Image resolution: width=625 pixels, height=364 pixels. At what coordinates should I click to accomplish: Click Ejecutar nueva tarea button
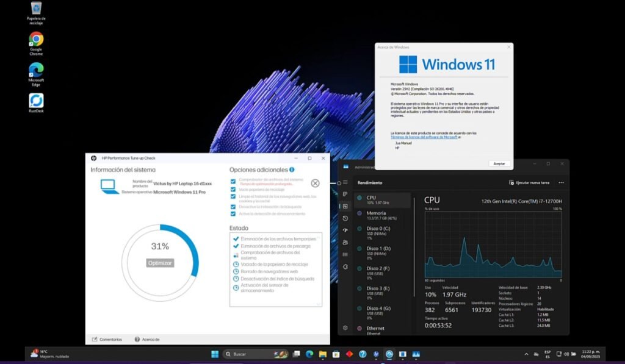529,182
